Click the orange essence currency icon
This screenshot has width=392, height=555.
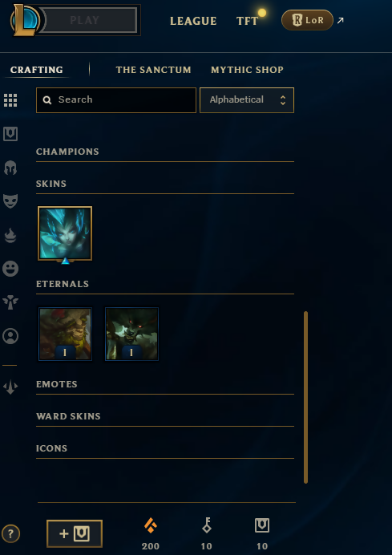click(x=151, y=525)
